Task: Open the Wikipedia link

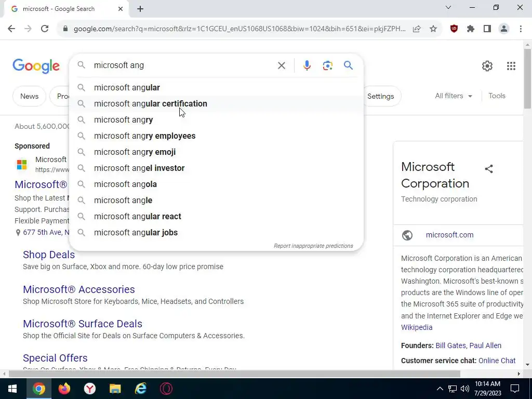Action: tap(417, 327)
